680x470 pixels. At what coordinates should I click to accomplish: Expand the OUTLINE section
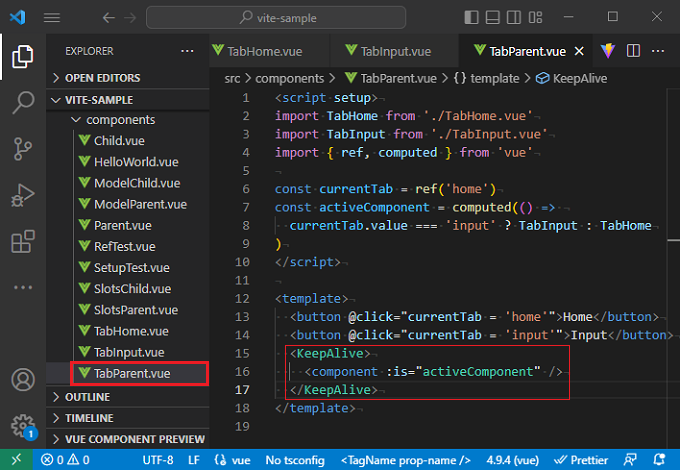coord(128,397)
